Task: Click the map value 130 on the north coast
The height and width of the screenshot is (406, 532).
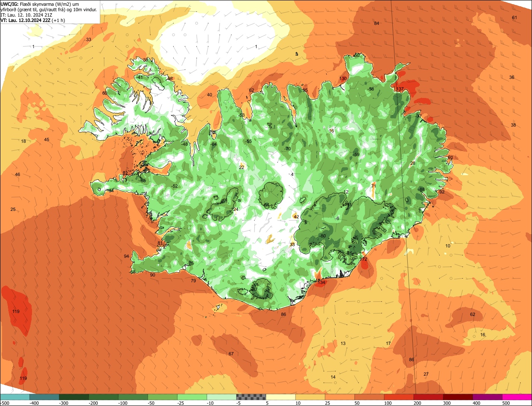Action: [343, 78]
